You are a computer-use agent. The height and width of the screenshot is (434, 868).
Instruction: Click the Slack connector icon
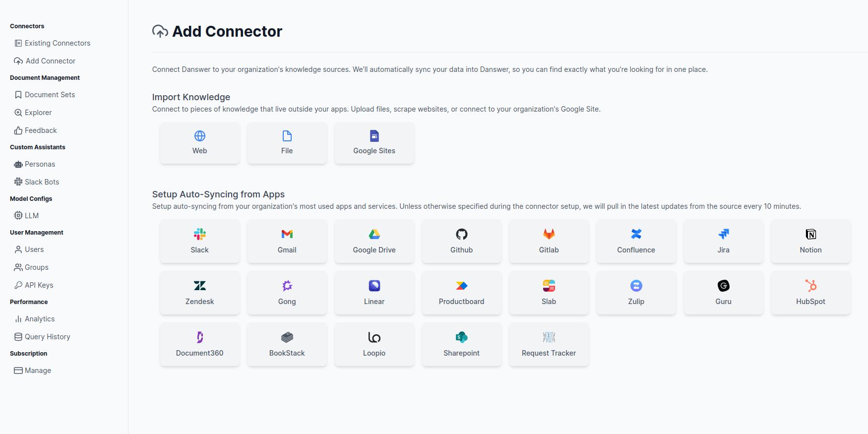(200, 234)
